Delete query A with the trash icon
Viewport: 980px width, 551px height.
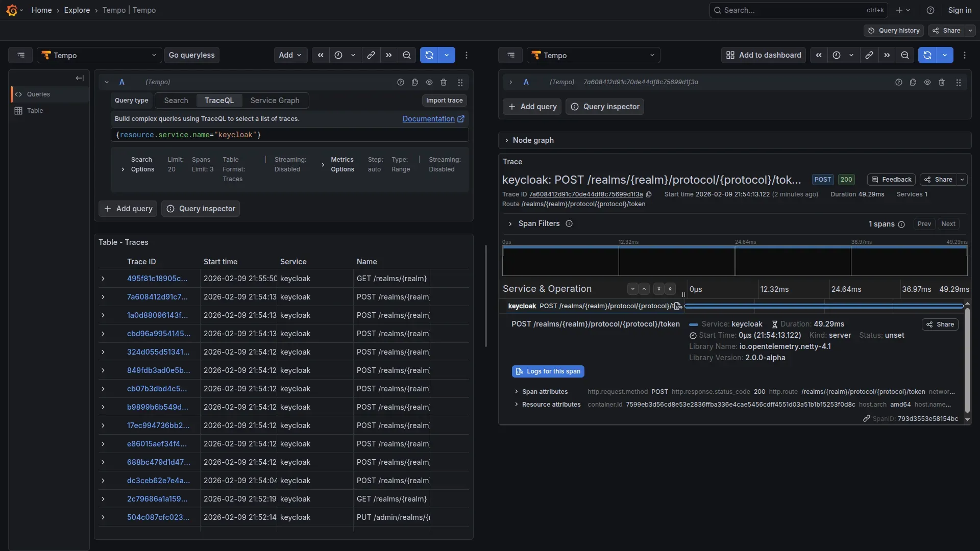(x=444, y=82)
